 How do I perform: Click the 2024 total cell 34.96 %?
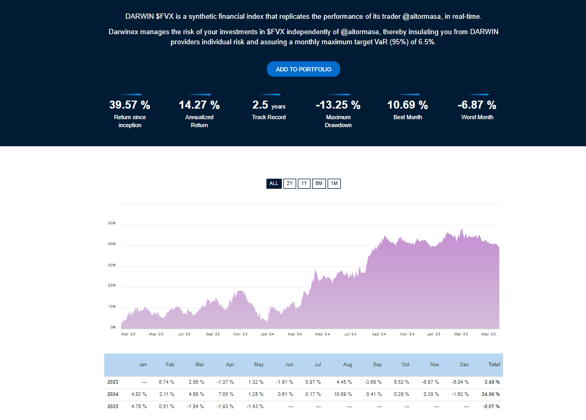pyautogui.click(x=491, y=394)
